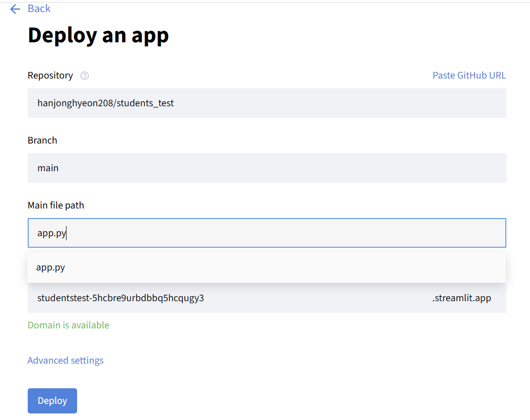The image size is (530, 420).
Task: Click the Branch label text
Action: pyautogui.click(x=42, y=140)
